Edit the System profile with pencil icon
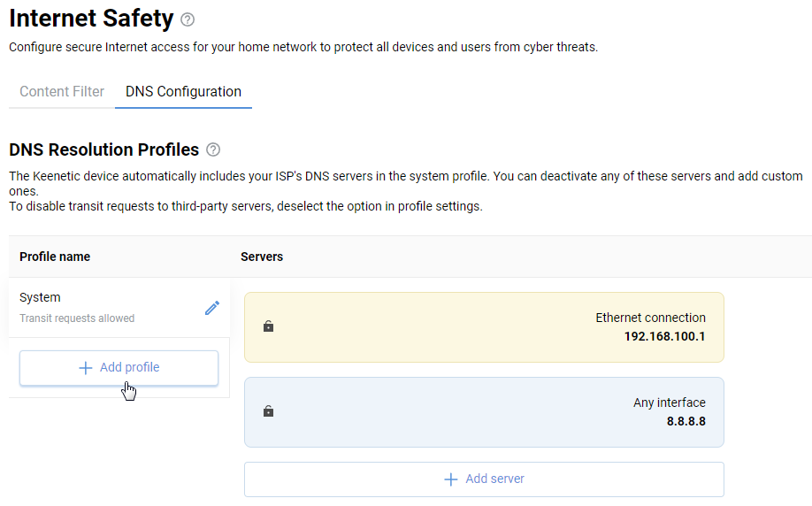The width and height of the screenshot is (812, 506). point(212,308)
